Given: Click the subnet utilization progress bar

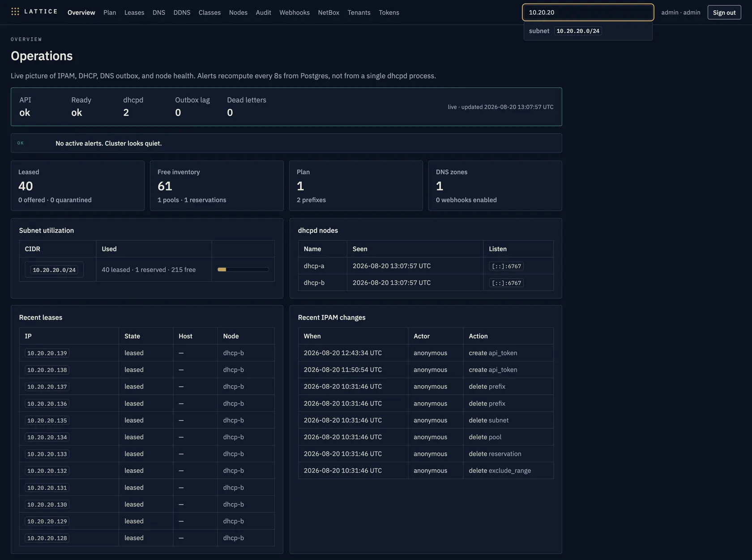Looking at the screenshot, I should tap(243, 269).
